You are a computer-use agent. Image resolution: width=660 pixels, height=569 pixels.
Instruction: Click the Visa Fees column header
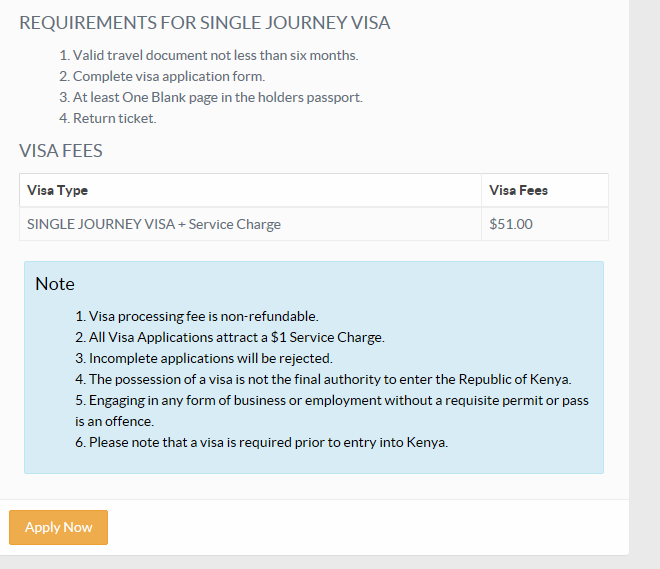[x=545, y=190]
